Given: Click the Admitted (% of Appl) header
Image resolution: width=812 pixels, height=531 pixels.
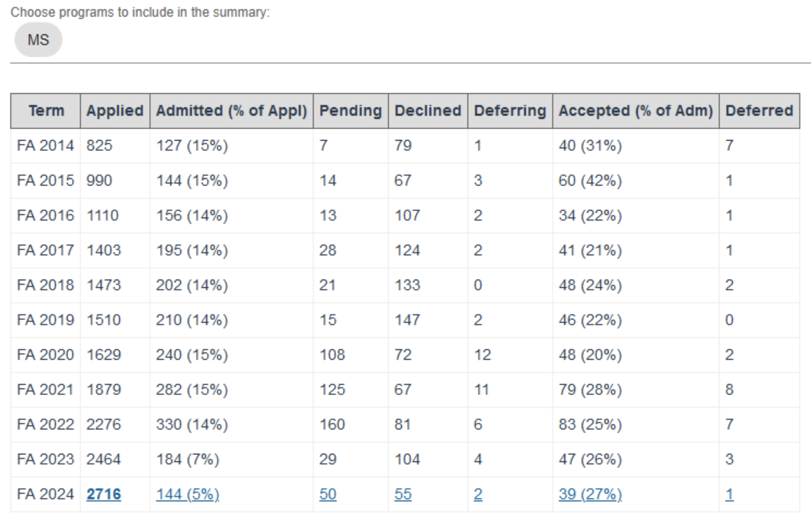Looking at the screenshot, I should point(231,110).
